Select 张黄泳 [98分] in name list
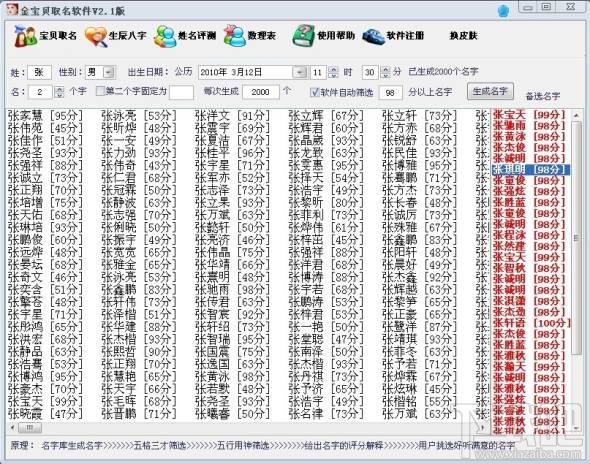 tap(232, 376)
